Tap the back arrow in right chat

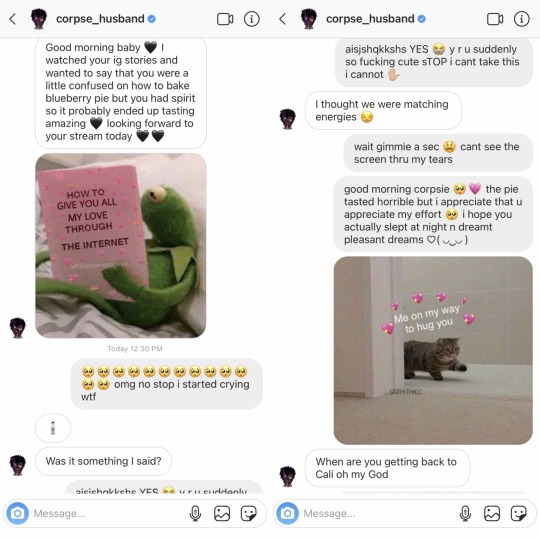tap(283, 19)
